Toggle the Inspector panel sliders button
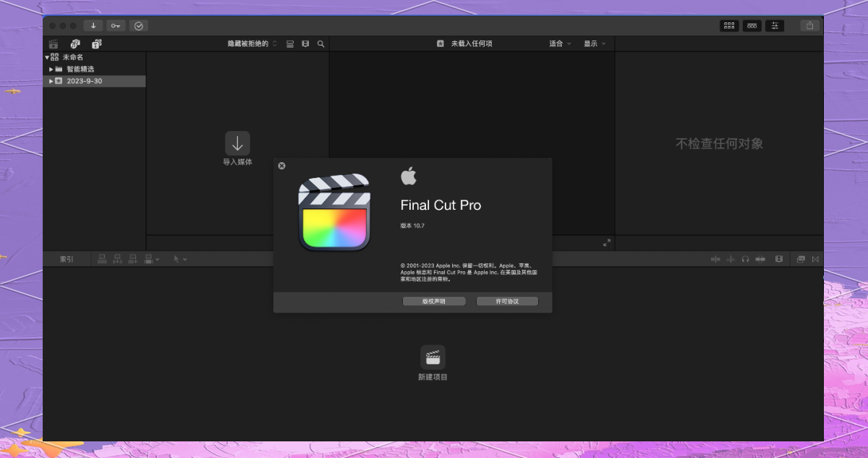 [775, 25]
